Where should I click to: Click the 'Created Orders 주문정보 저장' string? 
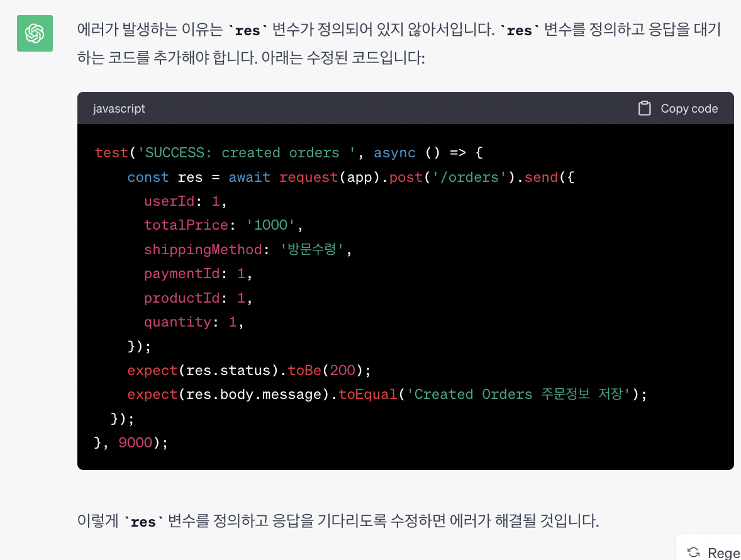519,394
